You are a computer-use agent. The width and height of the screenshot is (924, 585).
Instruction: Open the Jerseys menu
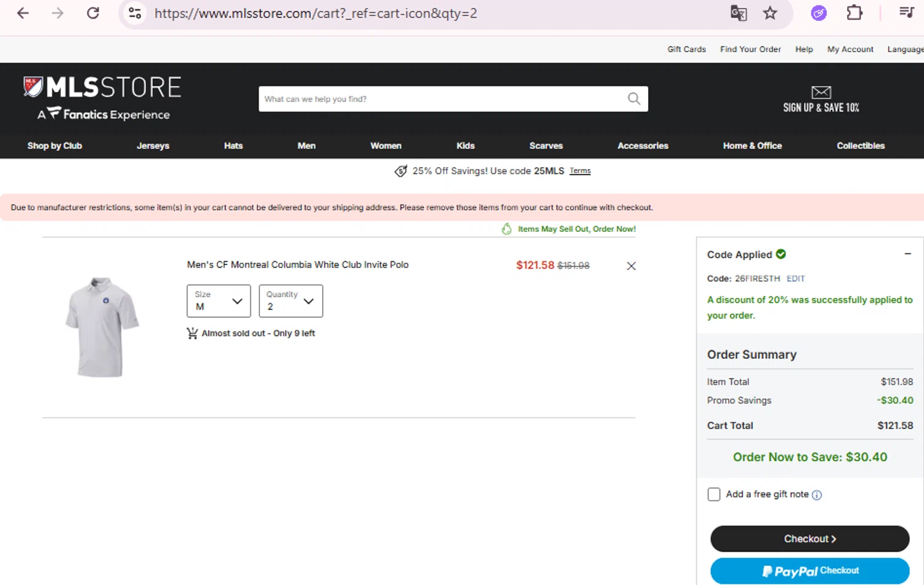pyautogui.click(x=153, y=145)
